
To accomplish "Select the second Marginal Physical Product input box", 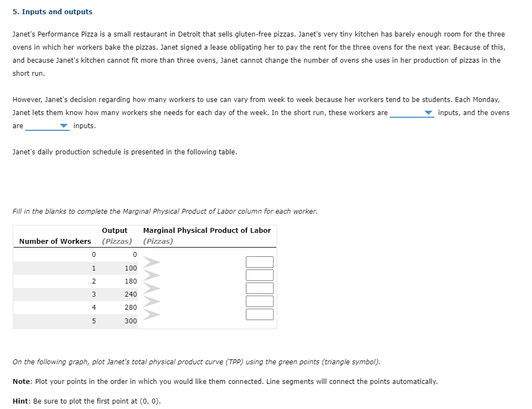I will click(260, 275).
